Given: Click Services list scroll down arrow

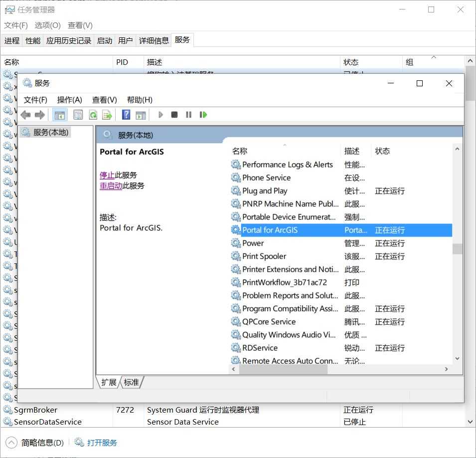Looking at the screenshot, I should (x=457, y=359).
